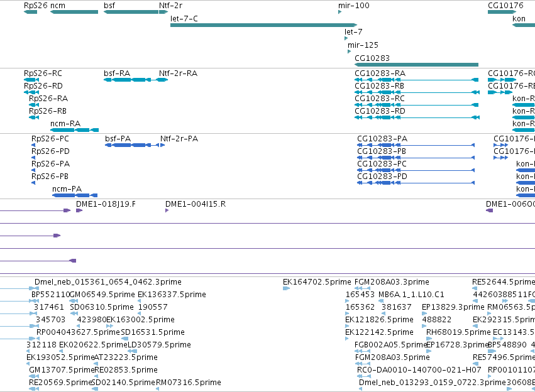Select the CG10283-RB transcript
This screenshot has height=392, width=535.
tap(417, 92)
